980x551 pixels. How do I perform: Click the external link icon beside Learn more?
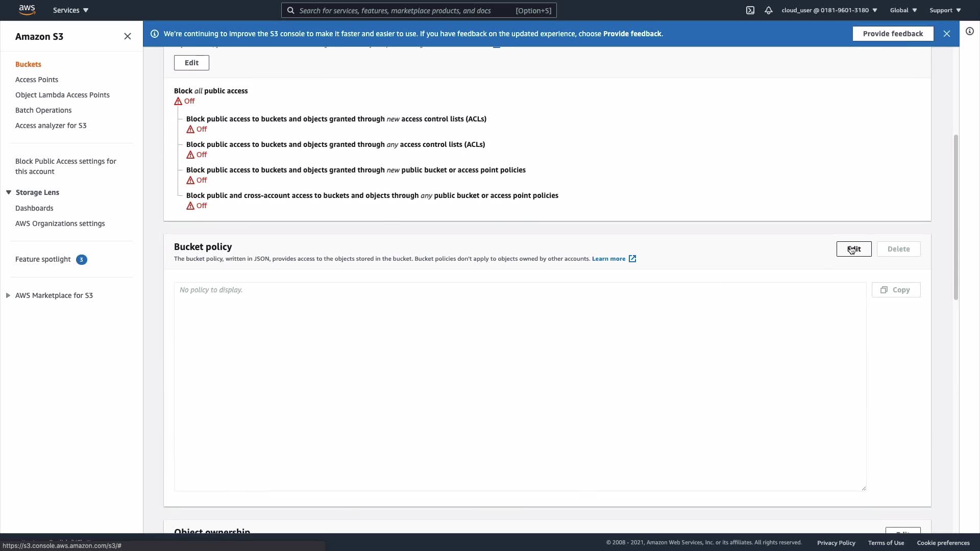(x=632, y=259)
